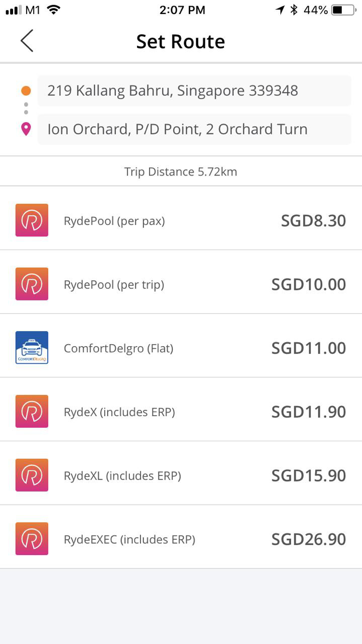Viewport: 362px width, 644px height.
Task: Tap the RydeEXEC logo icon
Action: coord(32,539)
